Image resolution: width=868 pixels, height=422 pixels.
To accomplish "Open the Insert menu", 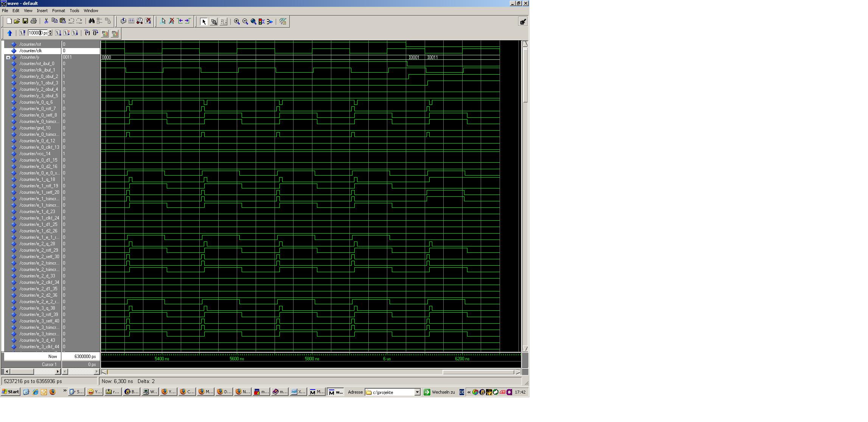I will click(x=42, y=11).
